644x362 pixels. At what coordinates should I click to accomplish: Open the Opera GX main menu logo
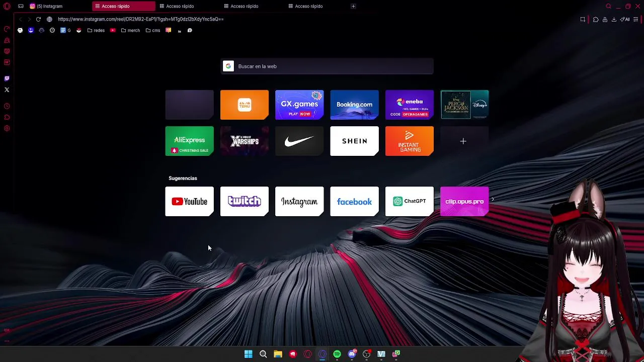pyautogui.click(x=7, y=6)
